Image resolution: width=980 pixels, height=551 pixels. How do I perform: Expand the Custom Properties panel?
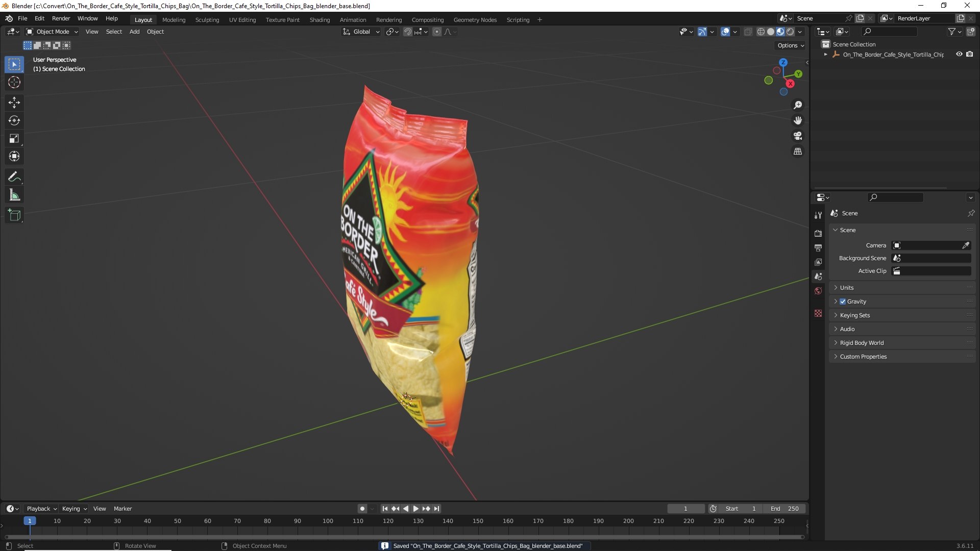click(x=902, y=357)
